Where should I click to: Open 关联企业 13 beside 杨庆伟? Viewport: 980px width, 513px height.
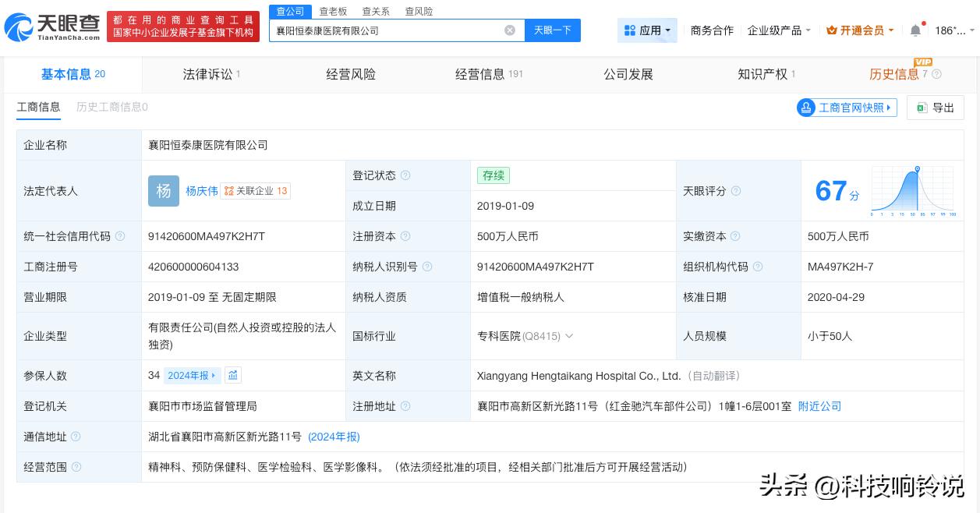[254, 191]
